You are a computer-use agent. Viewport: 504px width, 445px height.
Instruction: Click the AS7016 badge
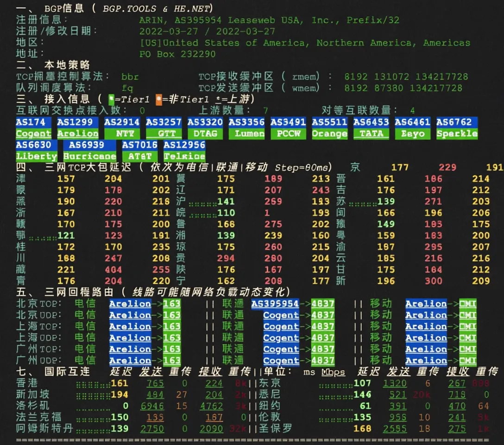click(140, 145)
